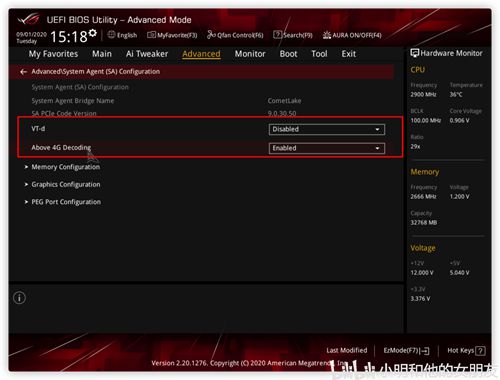Screen dimensions: 500x380
Task: Open the settings gear next to the clock
Action: pyautogui.click(x=93, y=33)
